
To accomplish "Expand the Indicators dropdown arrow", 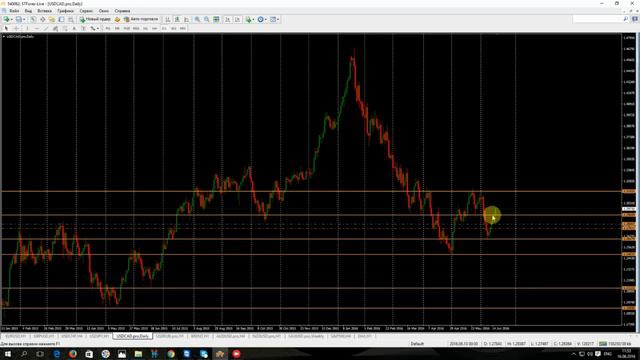I will click(253, 19).
